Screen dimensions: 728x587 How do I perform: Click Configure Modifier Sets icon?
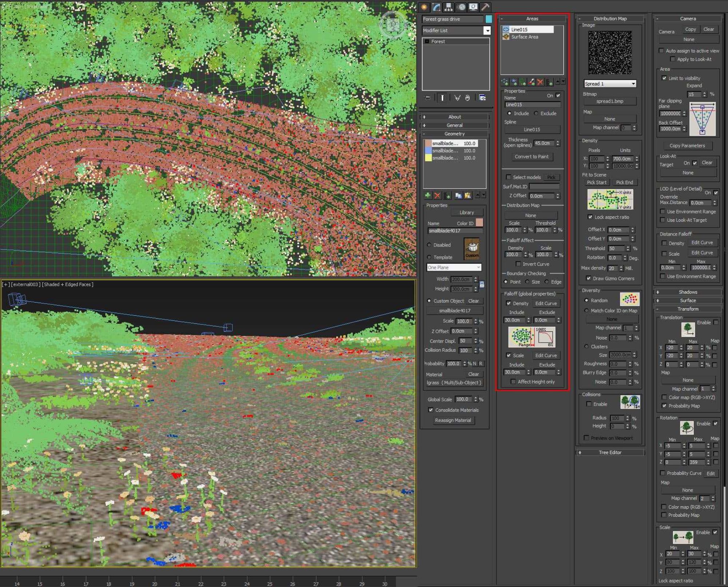[x=482, y=98]
